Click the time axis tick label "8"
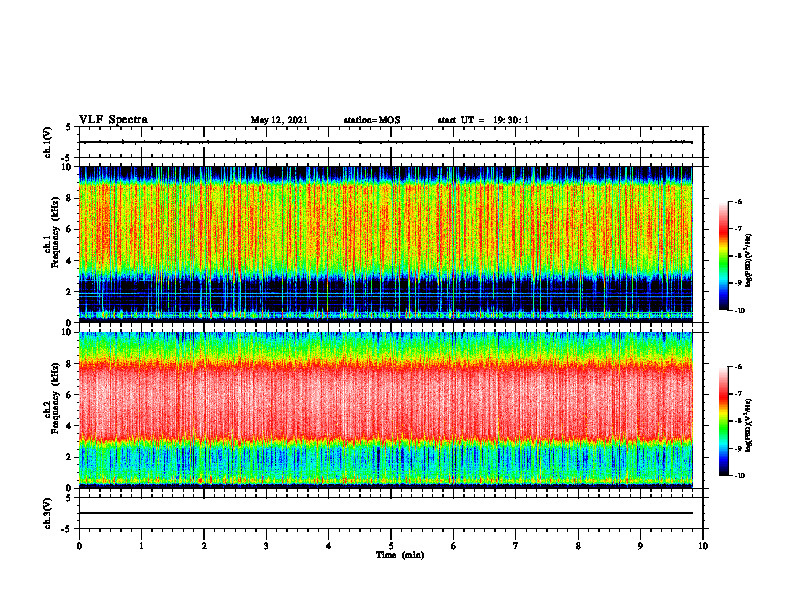792x612 pixels. [x=578, y=546]
